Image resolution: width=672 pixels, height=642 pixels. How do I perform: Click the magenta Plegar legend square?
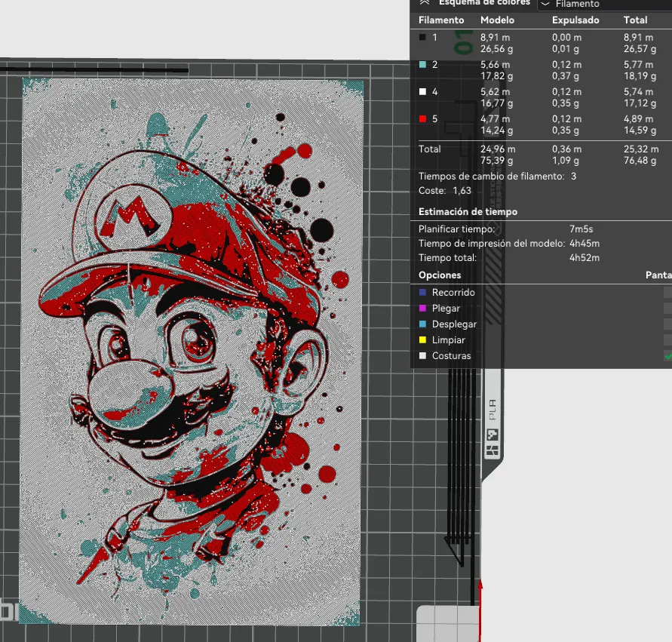click(x=424, y=308)
